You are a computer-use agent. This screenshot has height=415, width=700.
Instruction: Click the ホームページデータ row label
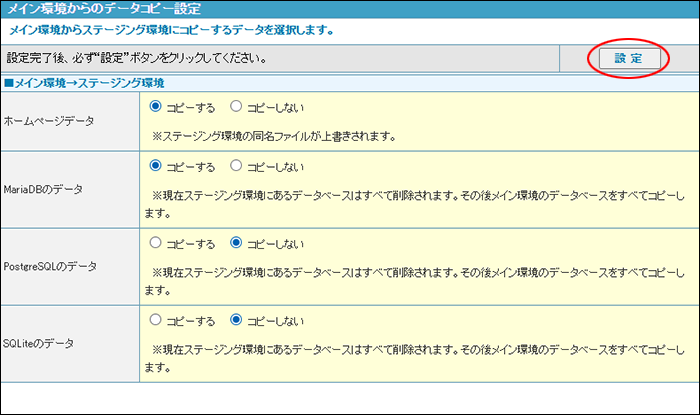click(x=50, y=121)
